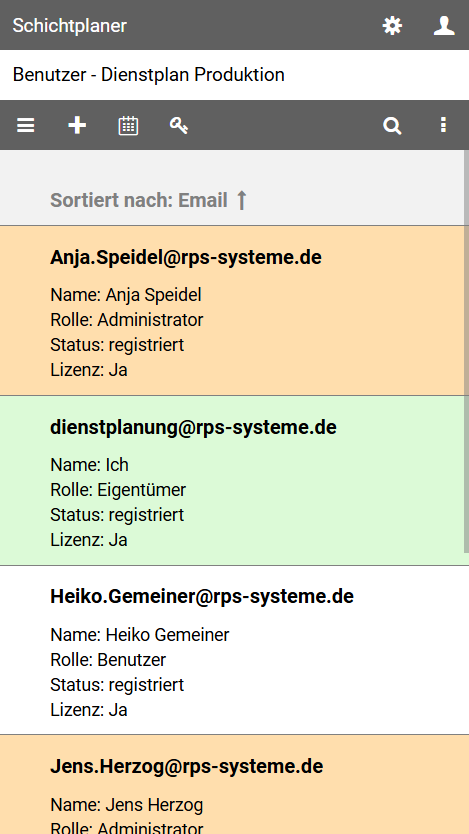This screenshot has width=469, height=834.
Task: Open the user profile icon
Action: coord(443,26)
